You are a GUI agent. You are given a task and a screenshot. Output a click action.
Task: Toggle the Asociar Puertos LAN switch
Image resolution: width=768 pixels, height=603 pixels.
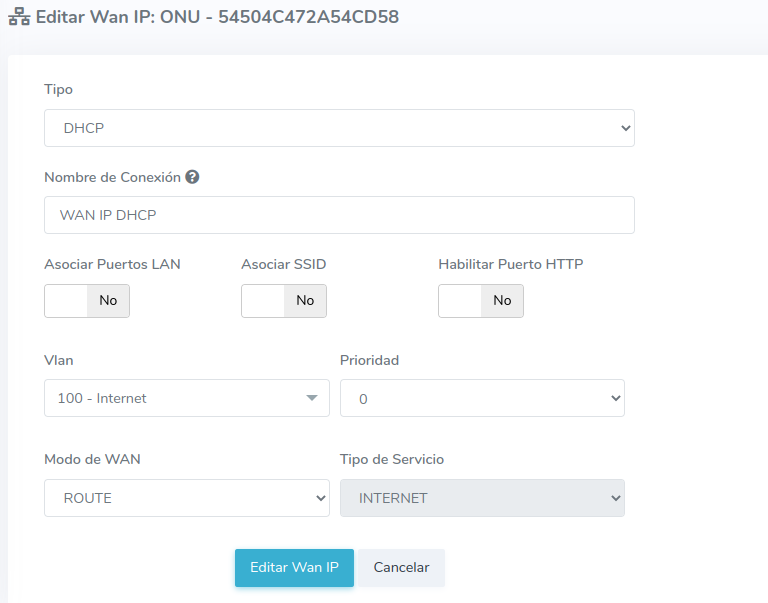87,300
